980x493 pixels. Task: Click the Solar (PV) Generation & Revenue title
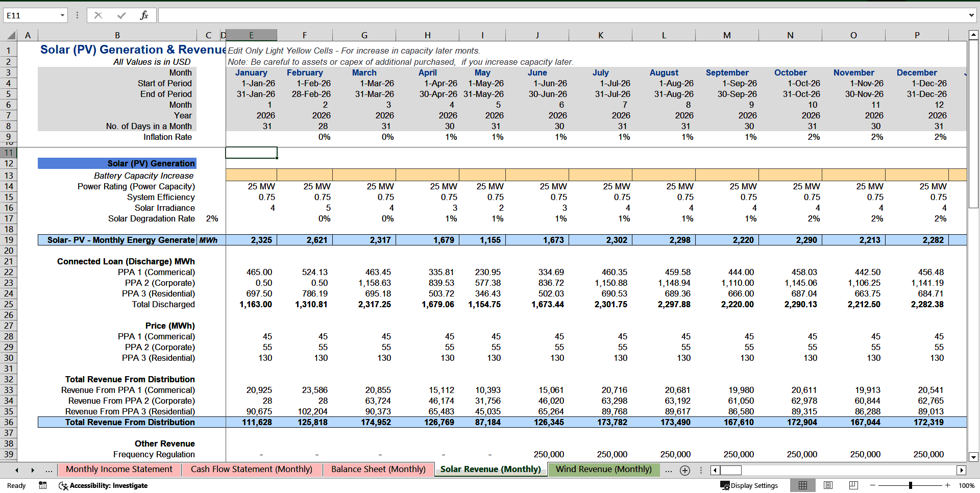[x=133, y=50]
